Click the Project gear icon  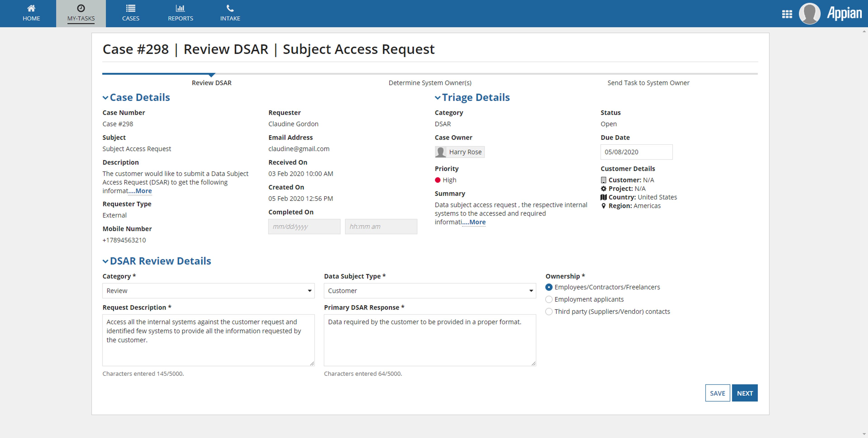(x=604, y=189)
